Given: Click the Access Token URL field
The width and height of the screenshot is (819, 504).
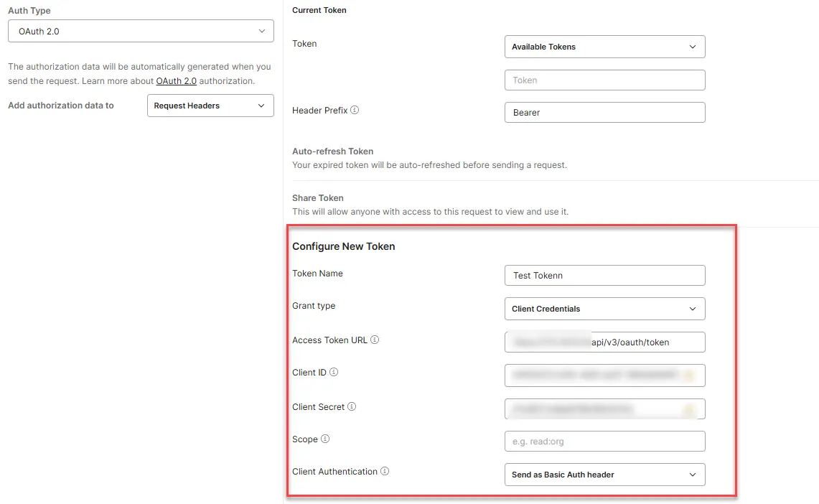Looking at the screenshot, I should click(x=604, y=342).
